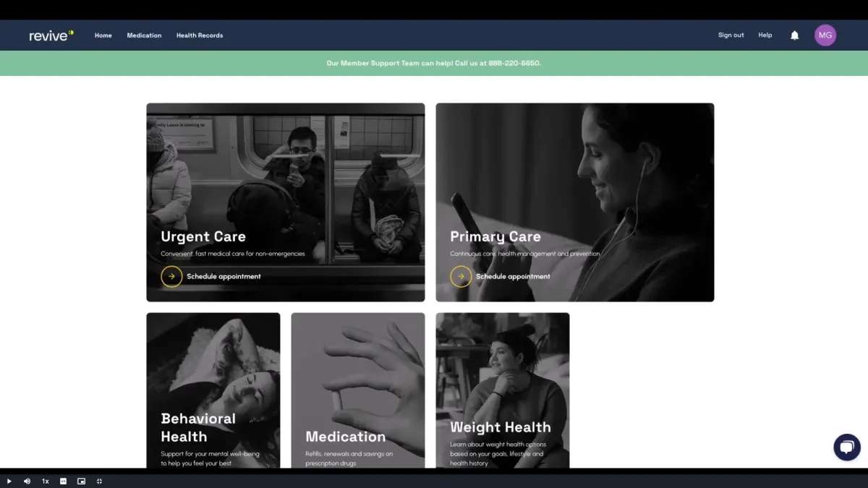Open the Medication card with hand image
This screenshot has height=488, width=868.
(358, 390)
